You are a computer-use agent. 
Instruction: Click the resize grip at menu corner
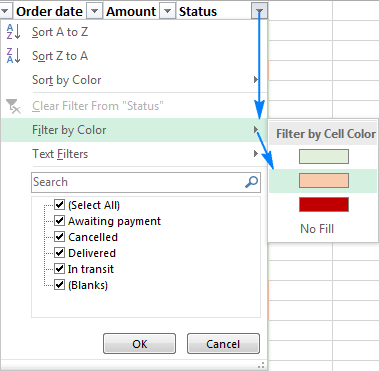261,365
